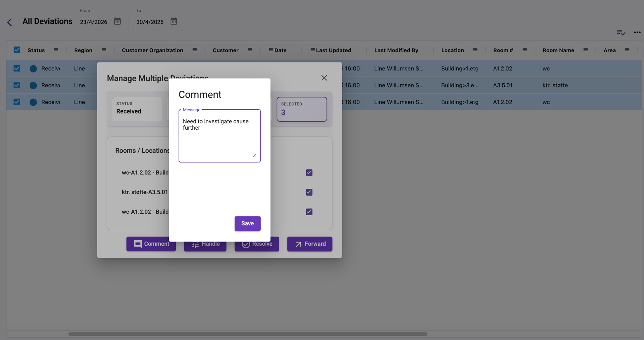Open the To date calendar picker

pyautogui.click(x=174, y=22)
